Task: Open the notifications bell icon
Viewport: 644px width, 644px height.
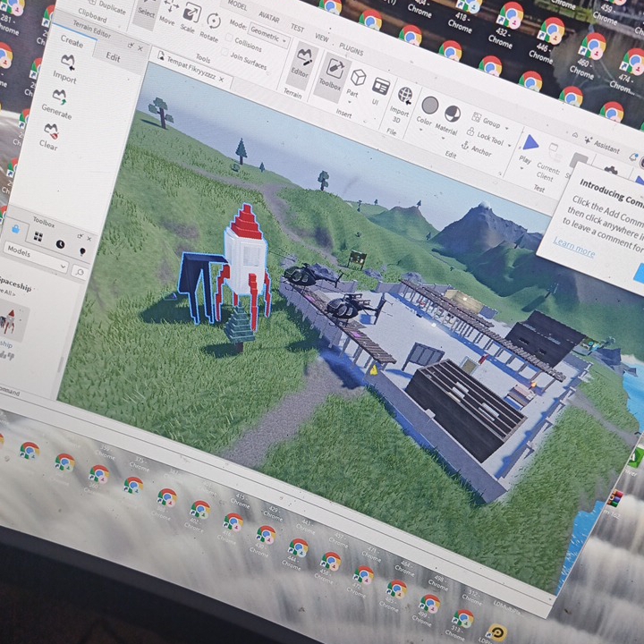Action: click(633, 157)
